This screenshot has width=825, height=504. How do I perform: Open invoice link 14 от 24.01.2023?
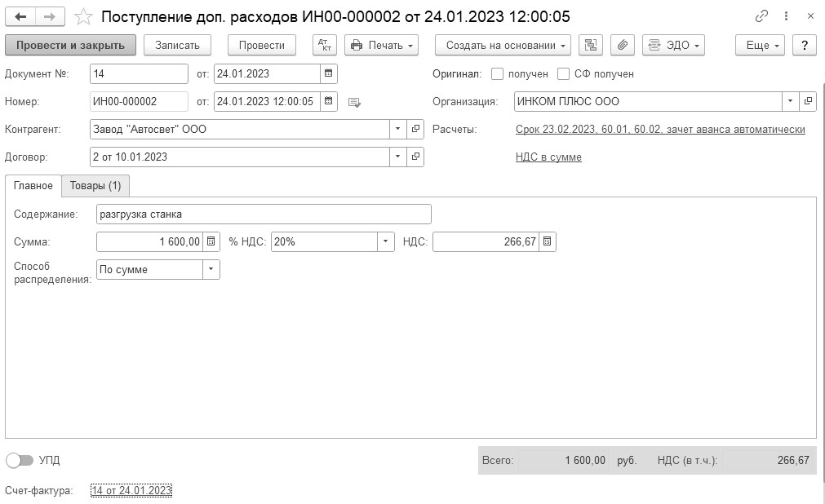click(x=131, y=490)
